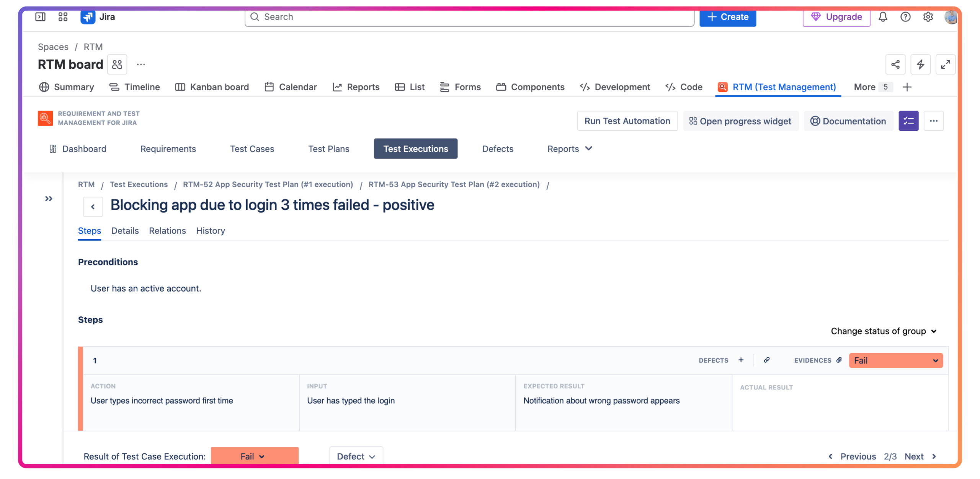Viewport: 980px width, 479px height.
Task: Open the help question mark icon
Action: coord(905,17)
